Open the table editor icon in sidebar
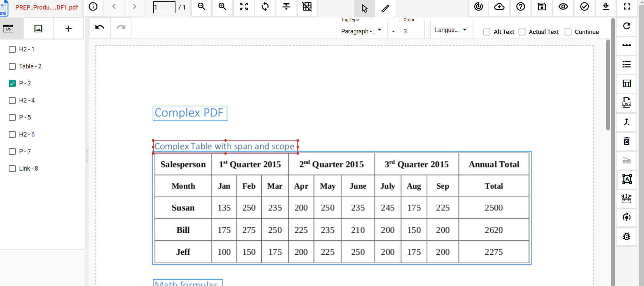The width and height of the screenshot is (644, 286). [x=627, y=83]
